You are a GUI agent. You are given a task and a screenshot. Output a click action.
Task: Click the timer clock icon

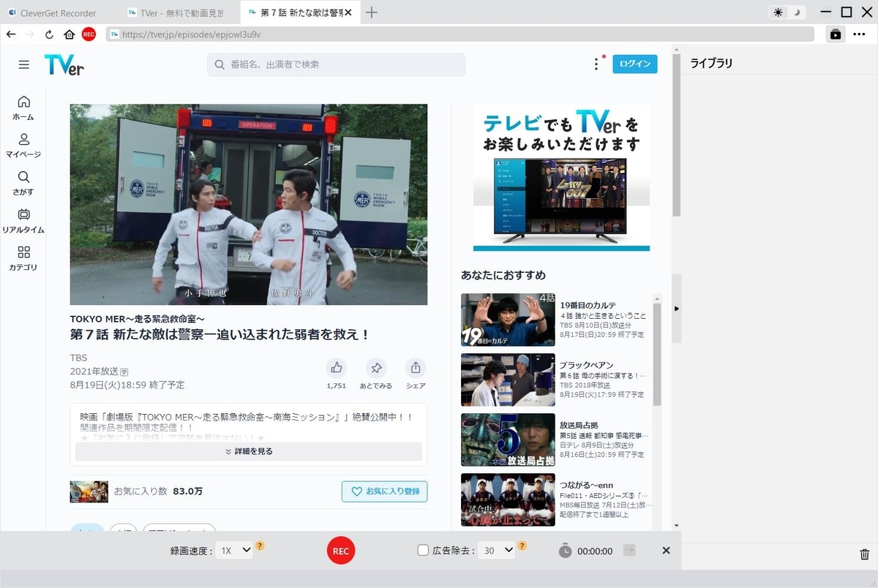tap(565, 551)
